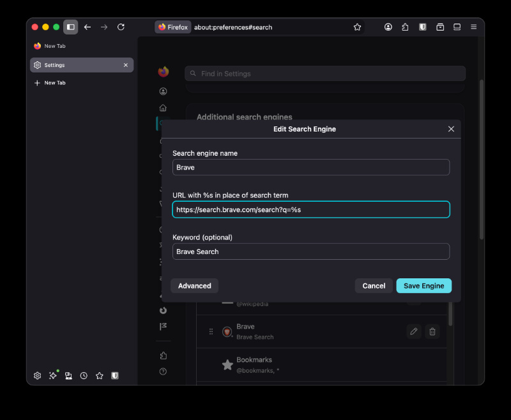Select the Settings tab in sidebar
511x420 pixels.
tap(82, 65)
